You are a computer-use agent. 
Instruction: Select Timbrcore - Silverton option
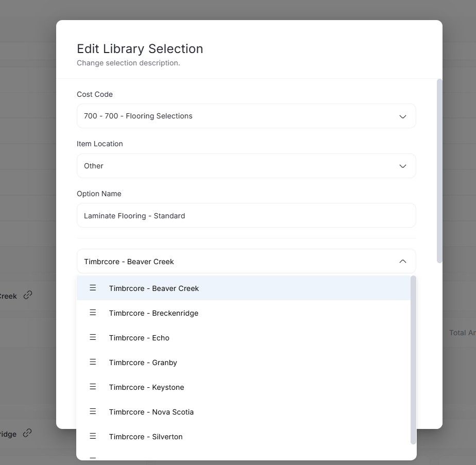pyautogui.click(x=244, y=437)
